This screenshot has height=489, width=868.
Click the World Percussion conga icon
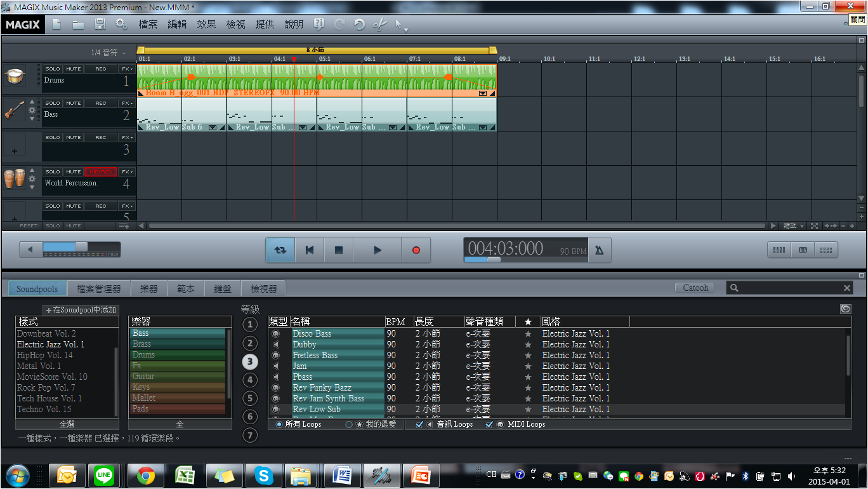pyautogui.click(x=15, y=180)
